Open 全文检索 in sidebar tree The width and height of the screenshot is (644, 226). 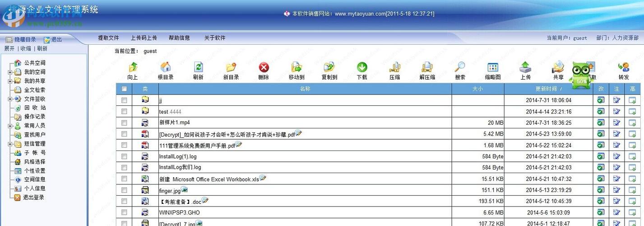tap(35, 90)
